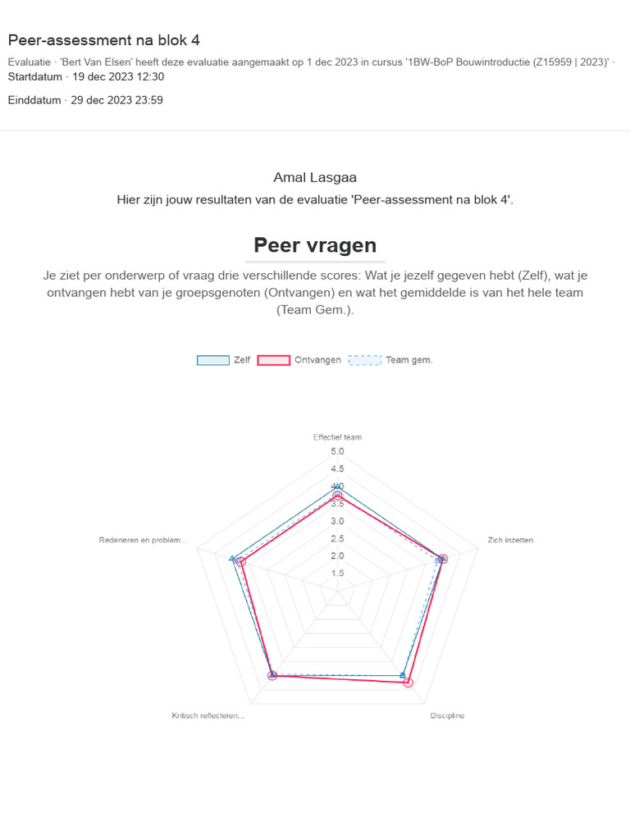The image size is (630, 840).
Task: Click the Zich inzetten axis label
Action: (510, 540)
